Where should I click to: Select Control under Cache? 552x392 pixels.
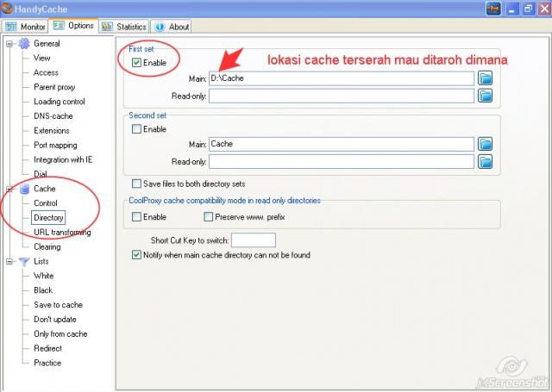pyautogui.click(x=46, y=203)
